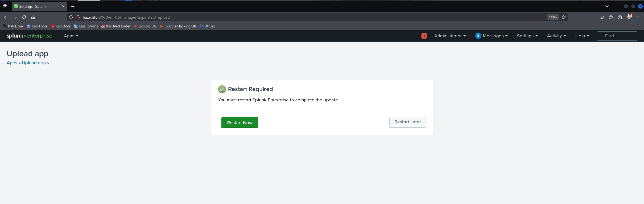
Task: Choose Restart Later button
Action: tap(407, 122)
